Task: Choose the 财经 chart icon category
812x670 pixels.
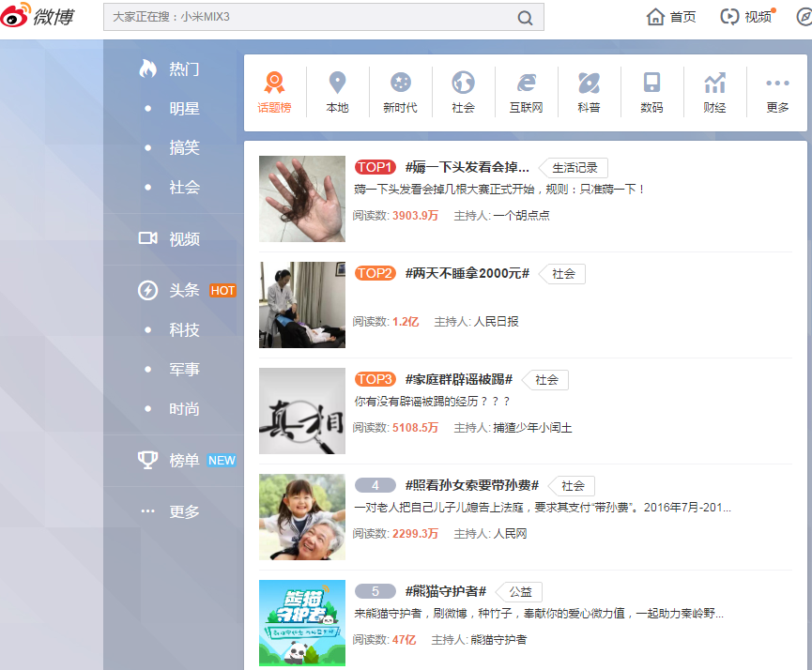Action: pyautogui.click(x=714, y=84)
